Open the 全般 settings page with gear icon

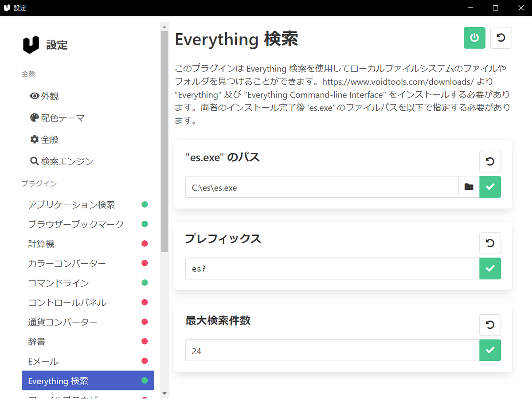pyautogui.click(x=88, y=140)
